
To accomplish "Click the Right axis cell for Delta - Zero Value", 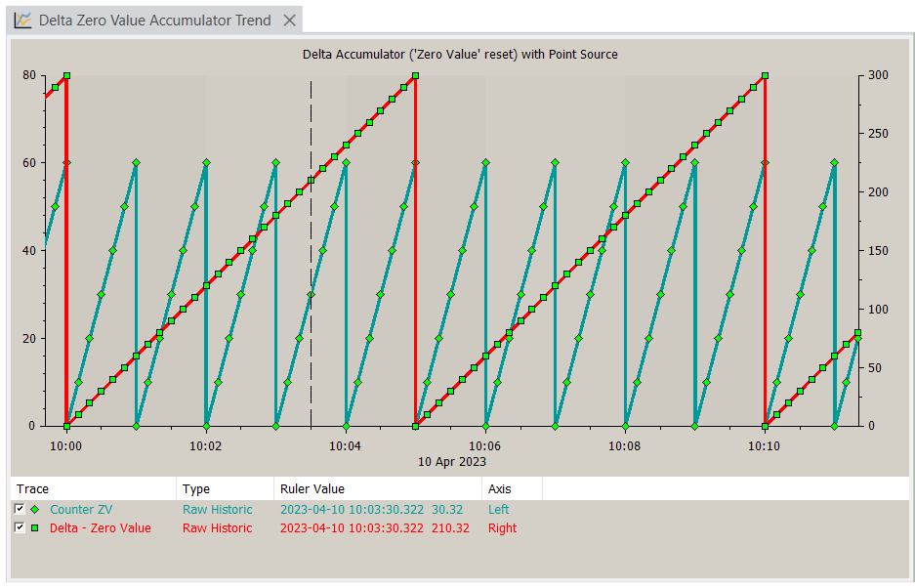I will point(502,528).
